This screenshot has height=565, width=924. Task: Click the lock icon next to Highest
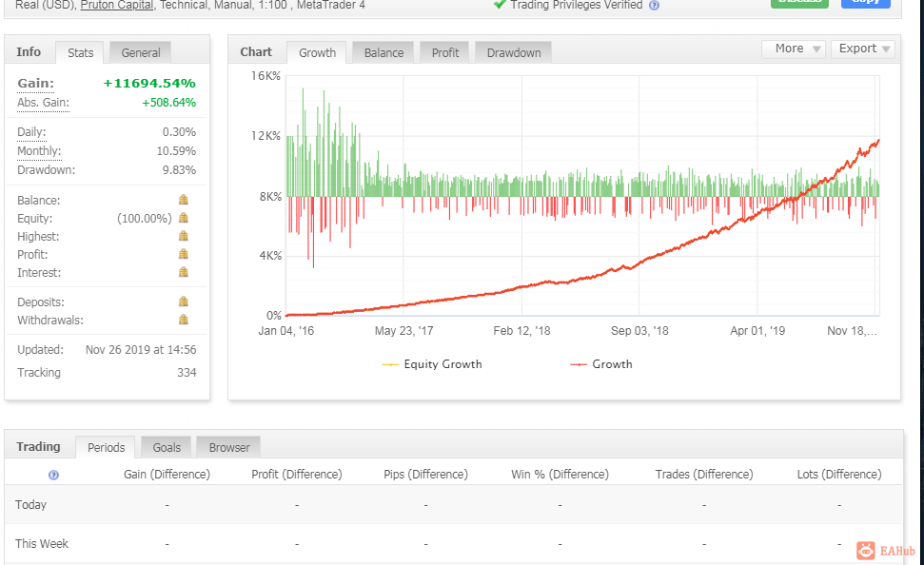point(184,236)
